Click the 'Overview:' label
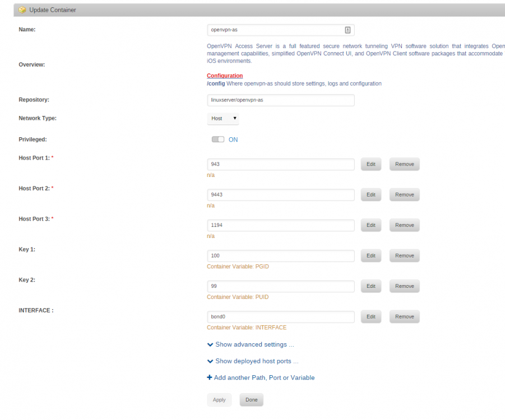The width and height of the screenshot is (505, 420). 31,65
